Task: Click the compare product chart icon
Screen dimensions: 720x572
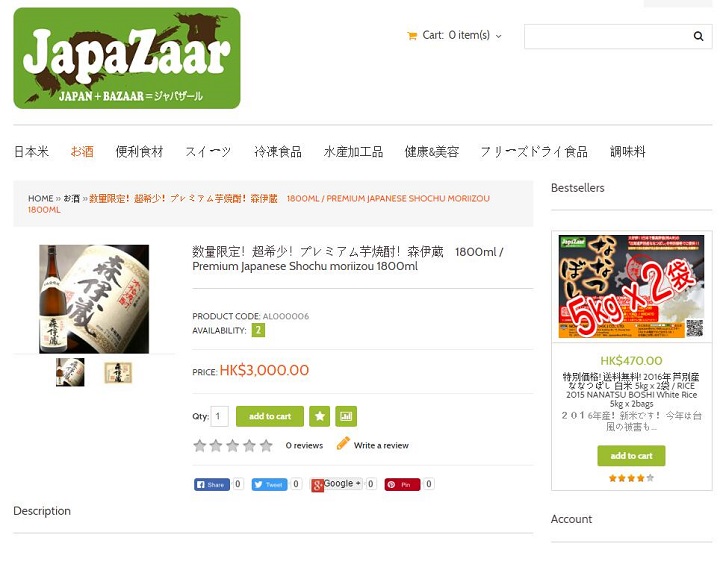Action: click(346, 416)
